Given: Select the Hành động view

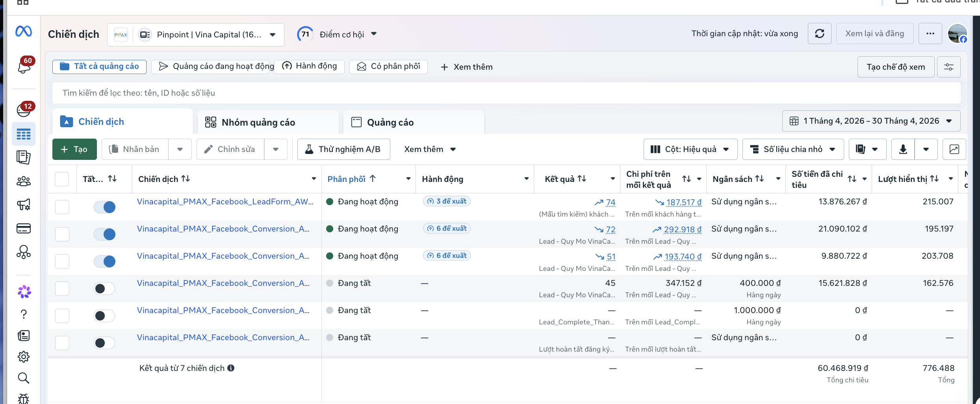Looking at the screenshot, I should point(310,67).
